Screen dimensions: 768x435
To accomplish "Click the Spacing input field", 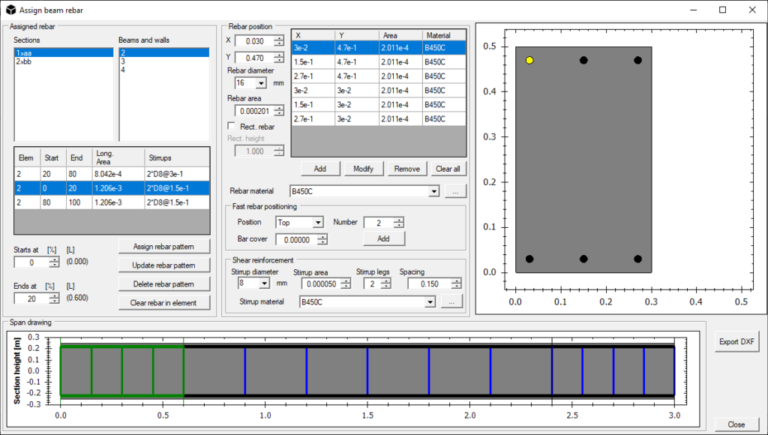I will pyautogui.click(x=427, y=284).
